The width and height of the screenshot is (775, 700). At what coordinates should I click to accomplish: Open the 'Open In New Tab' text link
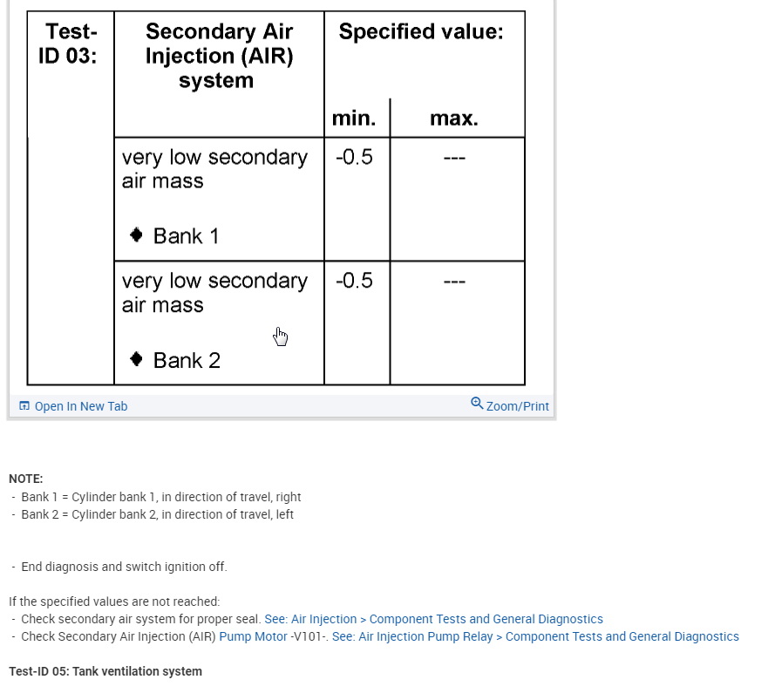[x=81, y=406]
